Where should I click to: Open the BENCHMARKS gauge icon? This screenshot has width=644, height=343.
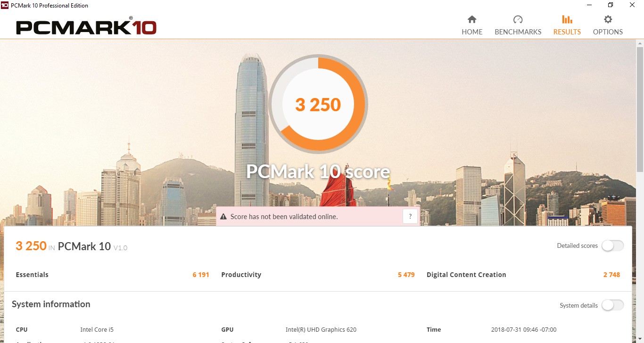(518, 19)
